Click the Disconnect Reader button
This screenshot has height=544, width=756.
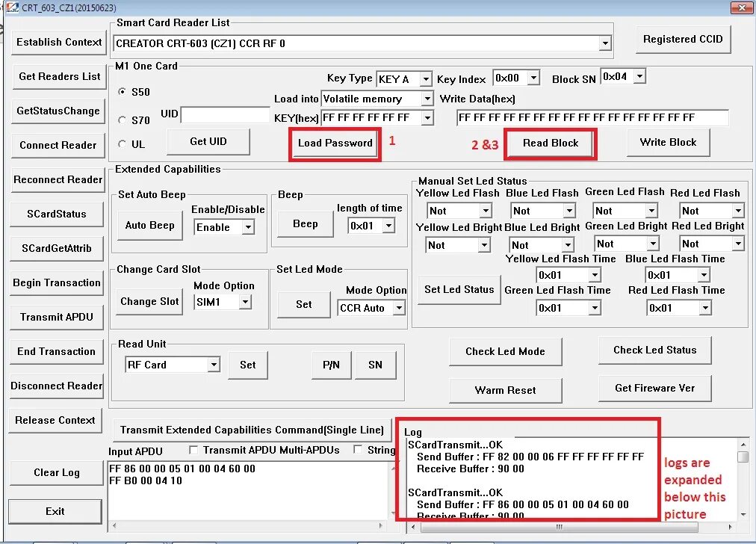point(57,386)
